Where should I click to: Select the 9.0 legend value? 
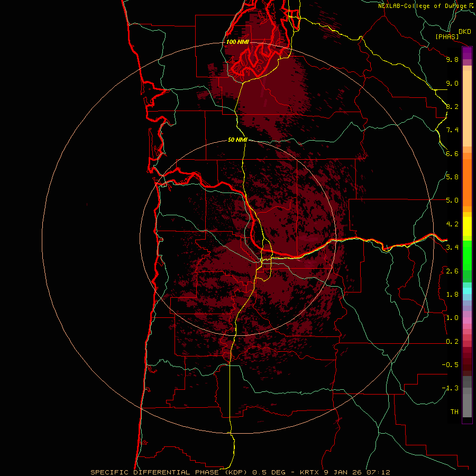452,83
